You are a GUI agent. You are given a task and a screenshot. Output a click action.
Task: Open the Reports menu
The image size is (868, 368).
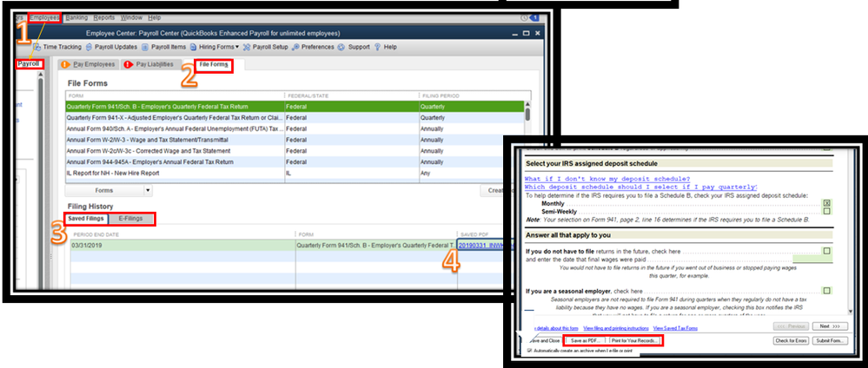click(x=104, y=17)
